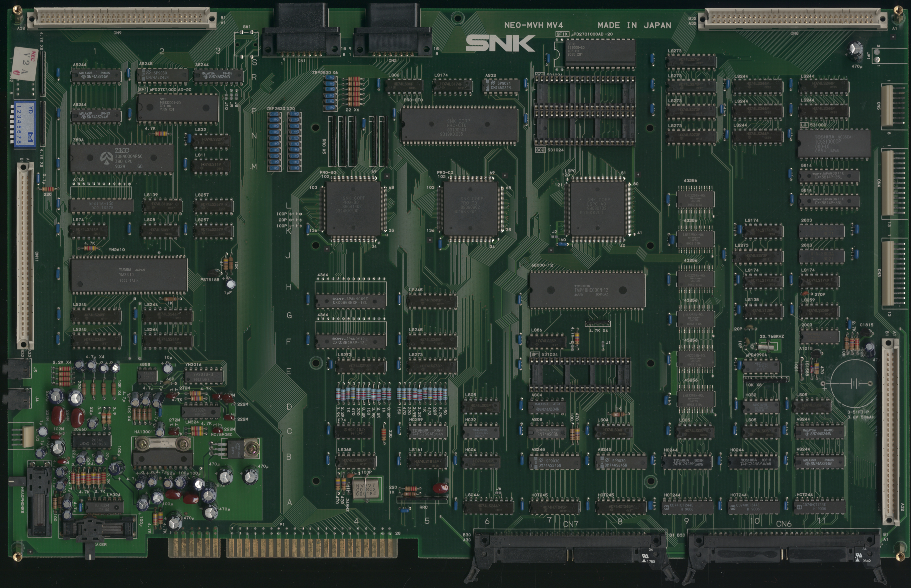Click the empty SP1 socket
The height and width of the screenshot is (588, 911).
pyautogui.click(x=580, y=375)
